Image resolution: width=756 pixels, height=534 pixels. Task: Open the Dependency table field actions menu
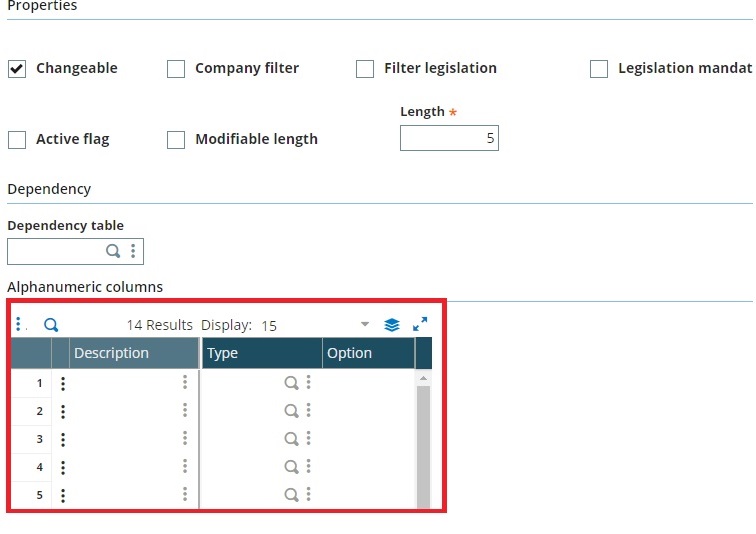pos(133,251)
